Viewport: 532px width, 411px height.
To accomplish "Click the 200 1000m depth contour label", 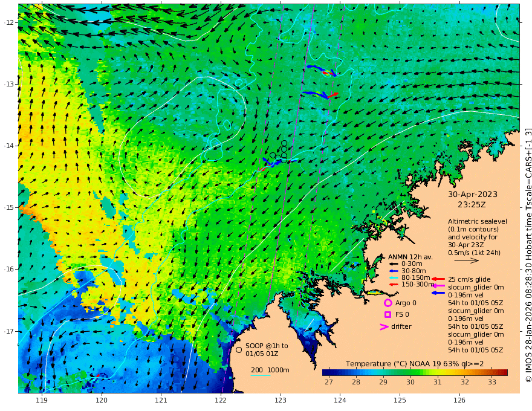I will coord(270,370).
